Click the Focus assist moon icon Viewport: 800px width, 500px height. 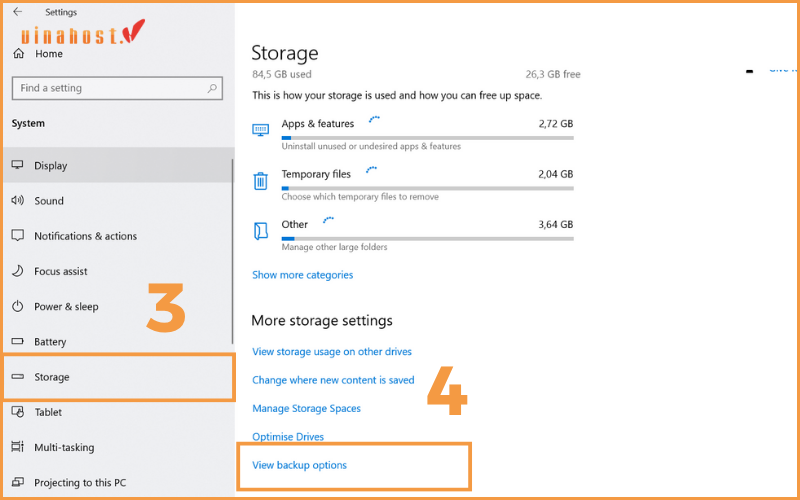17,271
